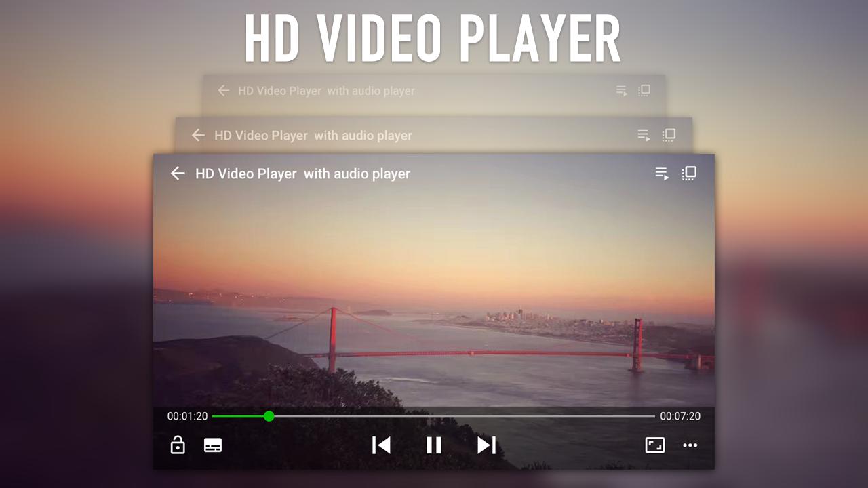Open pop-up icon in middle background player
868x488 pixels.
(x=669, y=135)
